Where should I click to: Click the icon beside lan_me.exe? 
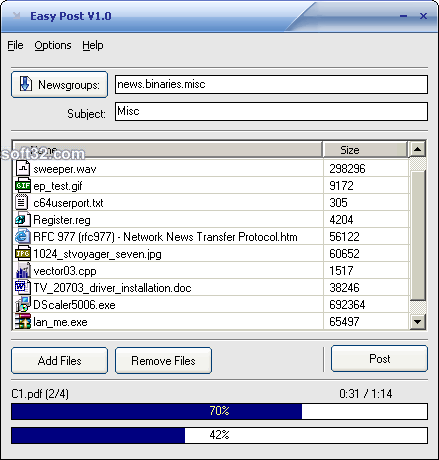[23, 321]
